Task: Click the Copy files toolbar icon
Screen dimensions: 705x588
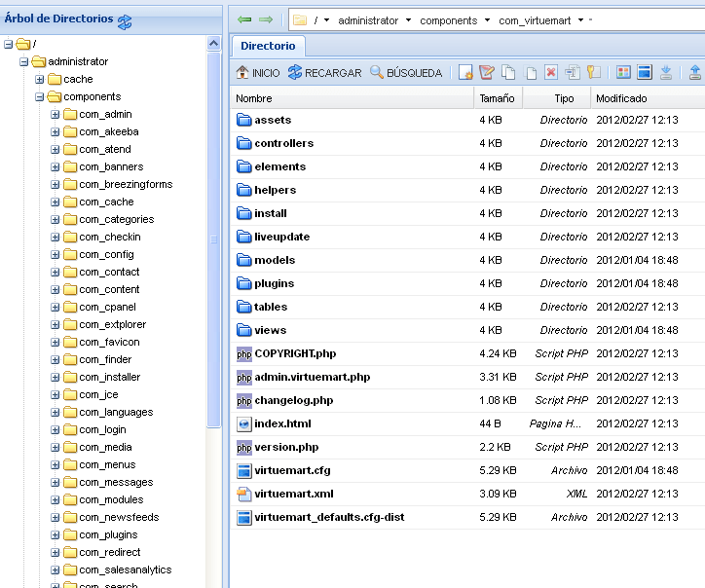Action: click(508, 72)
